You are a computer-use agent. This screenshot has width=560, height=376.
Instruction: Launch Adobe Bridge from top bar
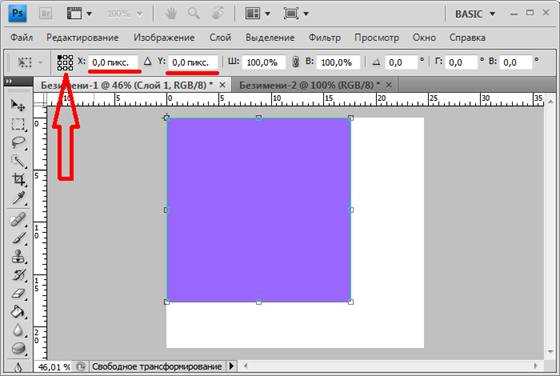click(x=45, y=14)
